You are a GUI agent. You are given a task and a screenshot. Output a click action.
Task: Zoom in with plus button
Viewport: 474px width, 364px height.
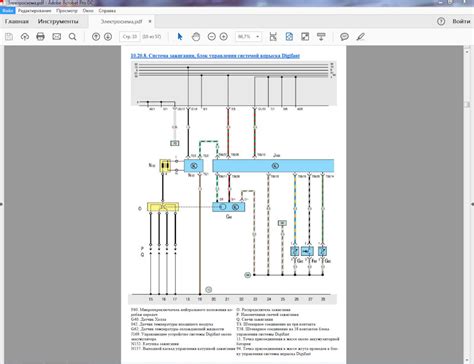pyautogui.click(x=224, y=37)
